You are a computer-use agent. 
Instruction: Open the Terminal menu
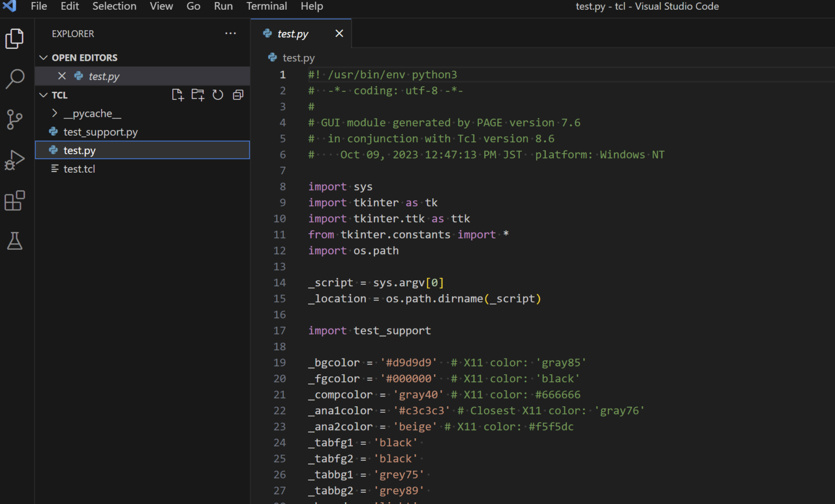[x=266, y=7]
